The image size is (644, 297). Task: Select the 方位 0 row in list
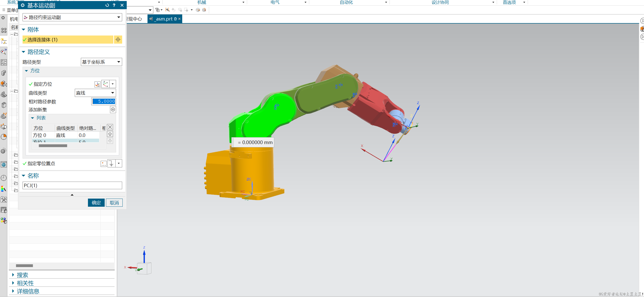click(x=65, y=135)
